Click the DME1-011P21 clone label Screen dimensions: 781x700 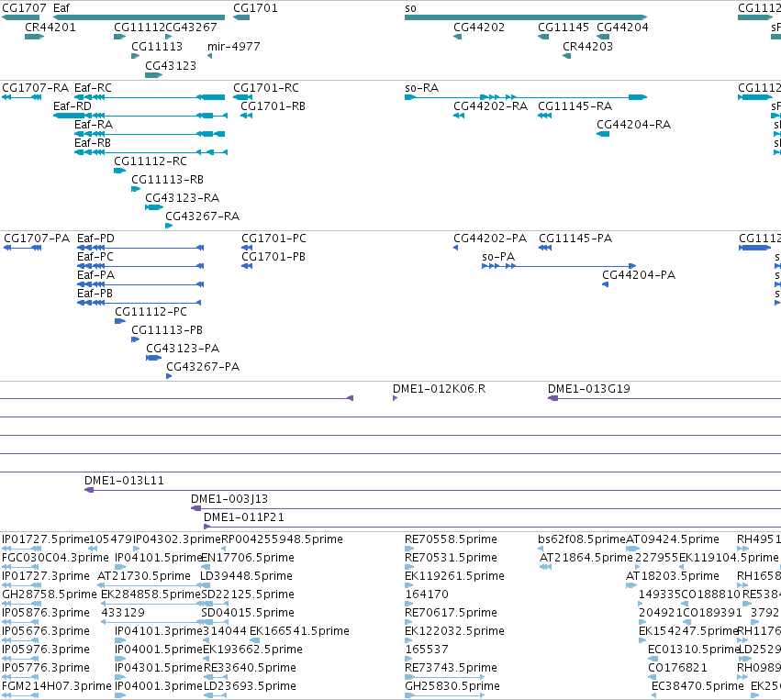click(x=244, y=517)
